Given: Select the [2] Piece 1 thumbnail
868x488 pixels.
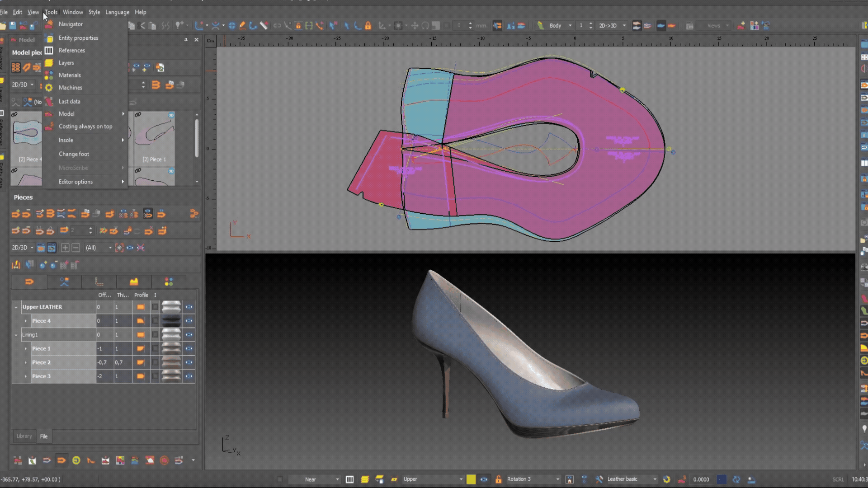Looking at the screenshot, I should (154, 138).
